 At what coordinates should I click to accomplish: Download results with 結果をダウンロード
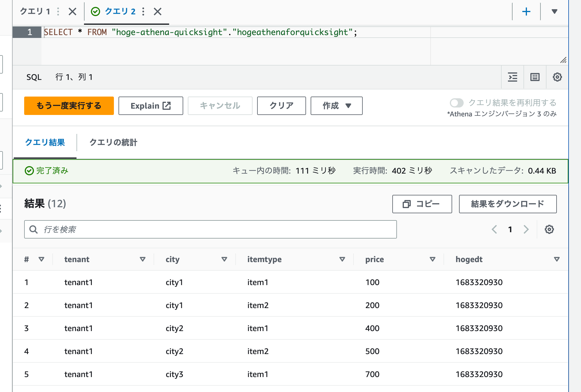coord(507,204)
